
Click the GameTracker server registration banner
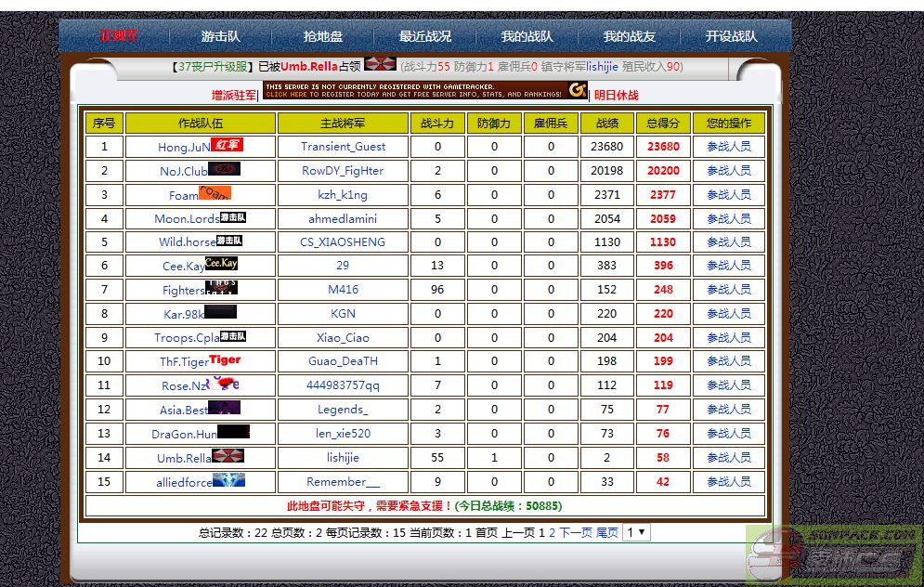(425, 91)
